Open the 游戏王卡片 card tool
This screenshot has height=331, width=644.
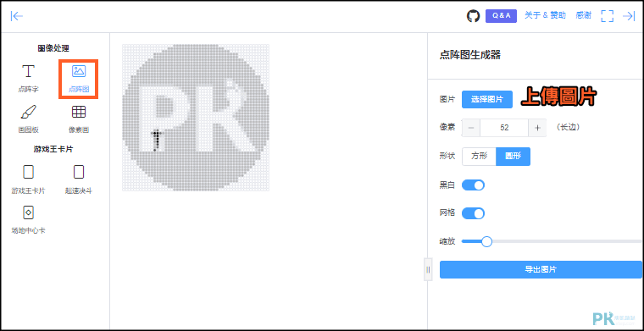28,179
